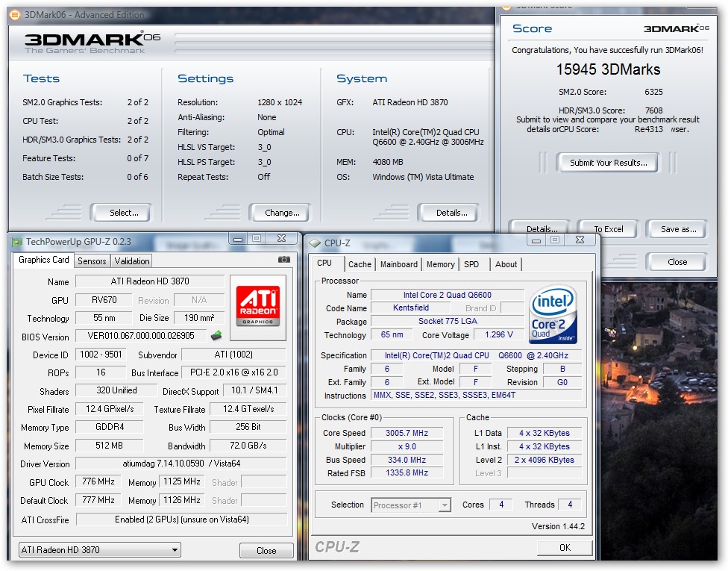Click the ATI Radeon Graphics logo

(257, 306)
